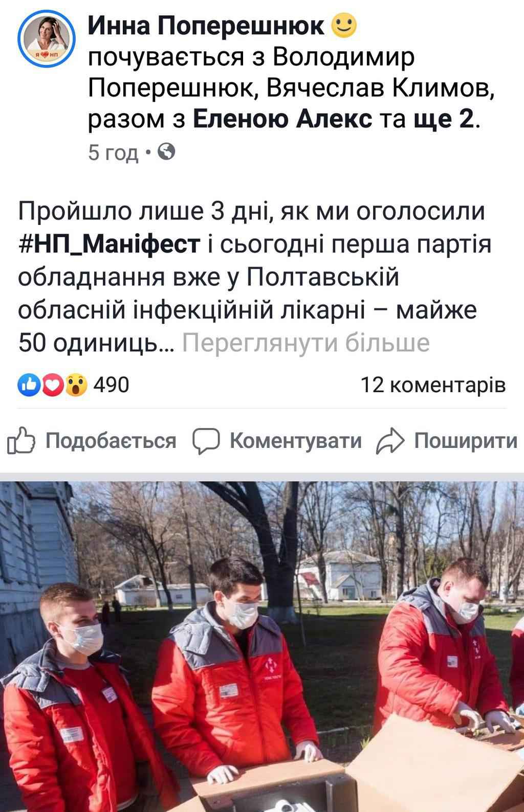Open the post photo of volunteers
524x812 pixels.
point(262,646)
